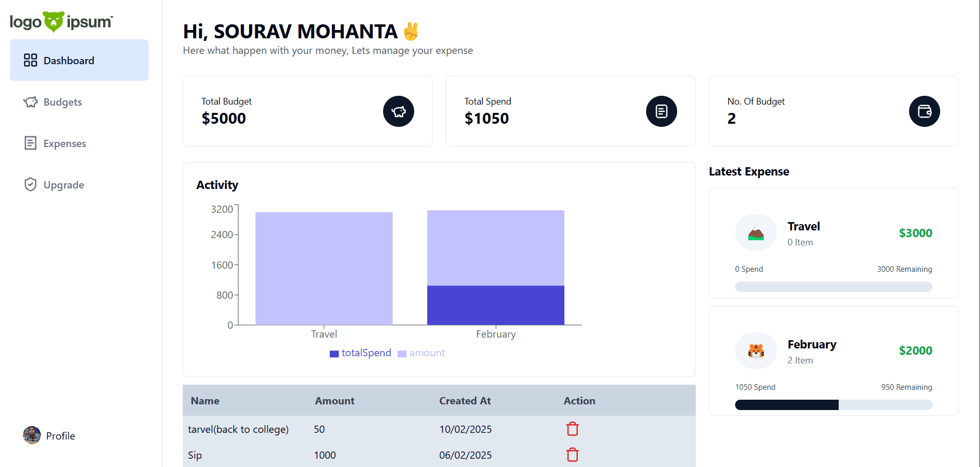Go to the Budgets page
Image resolution: width=980 pixels, height=467 pixels.
(x=62, y=102)
